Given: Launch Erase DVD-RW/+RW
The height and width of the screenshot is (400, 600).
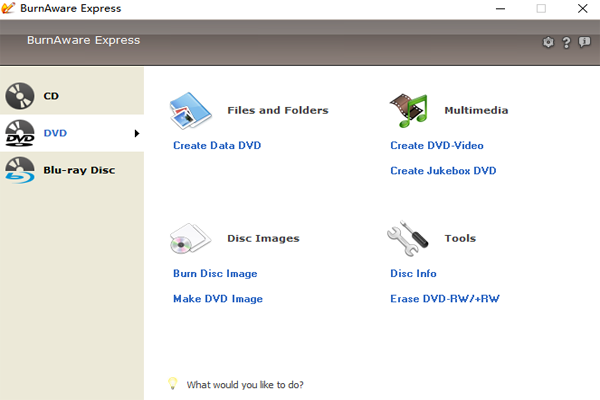Looking at the screenshot, I should 445,299.
